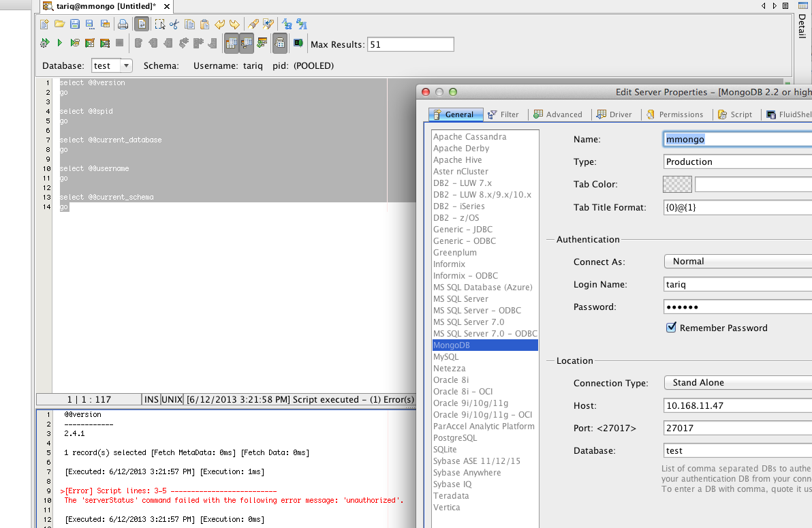
Task: Click the terminal shell icon
Action: click(x=298, y=43)
